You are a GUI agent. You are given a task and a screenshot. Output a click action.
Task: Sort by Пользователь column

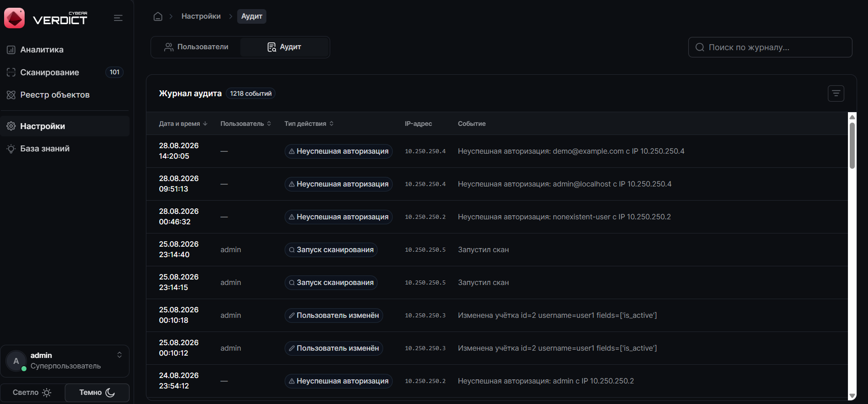pyautogui.click(x=246, y=124)
